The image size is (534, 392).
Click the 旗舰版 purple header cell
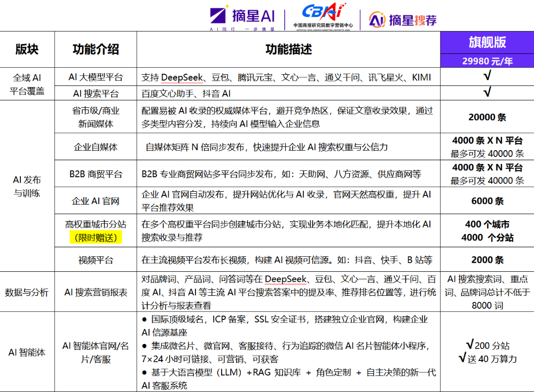coord(487,43)
